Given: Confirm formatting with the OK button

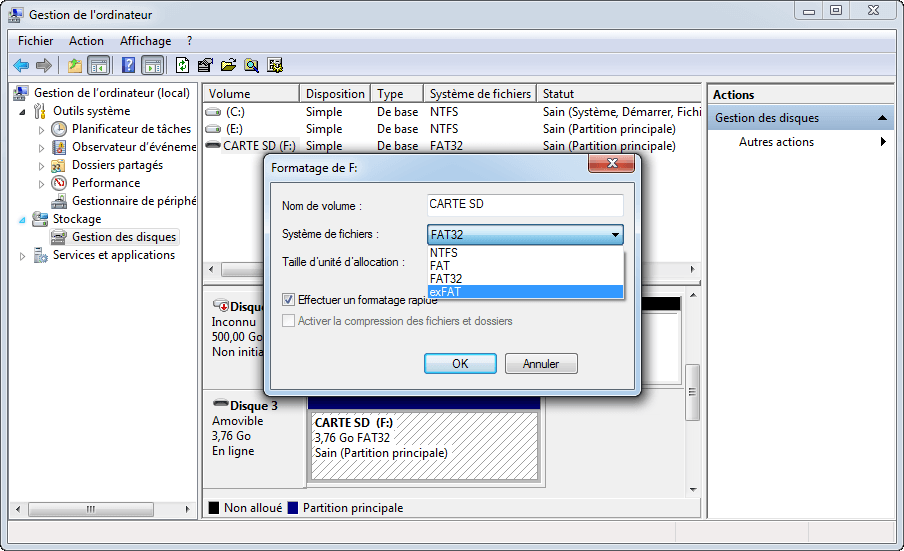Looking at the screenshot, I should coord(460,364).
